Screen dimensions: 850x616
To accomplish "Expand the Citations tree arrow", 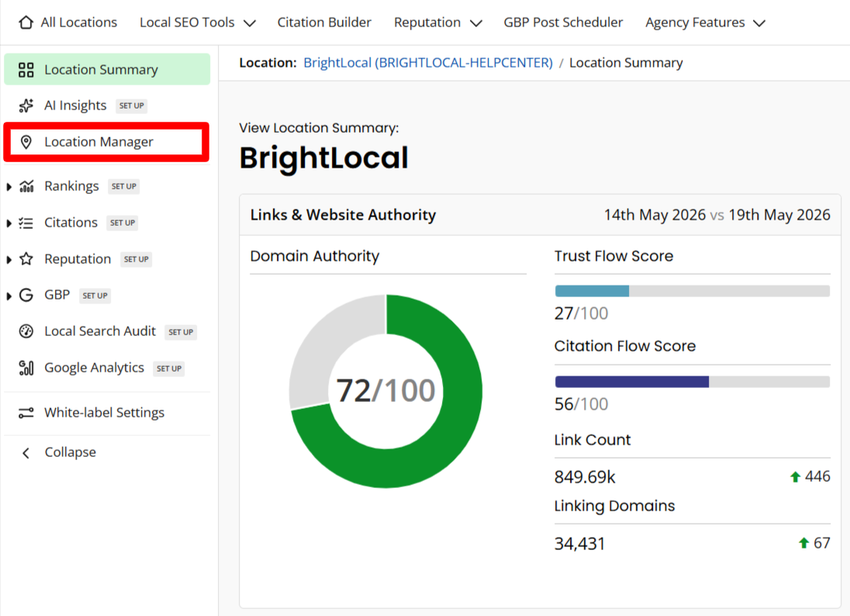I will [x=9, y=223].
